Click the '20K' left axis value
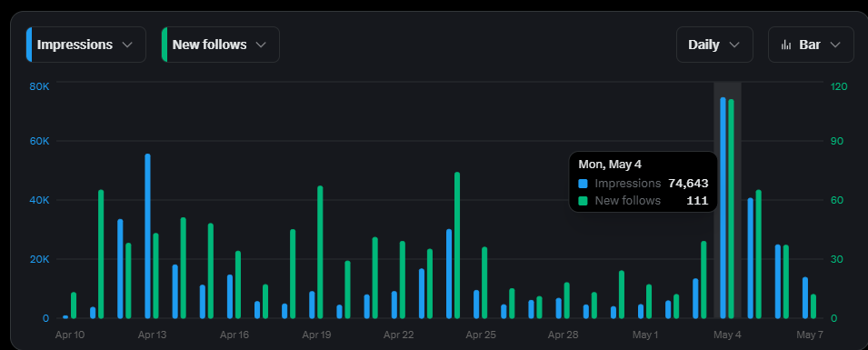Image resolution: width=868 pixels, height=350 pixels. pyautogui.click(x=39, y=259)
